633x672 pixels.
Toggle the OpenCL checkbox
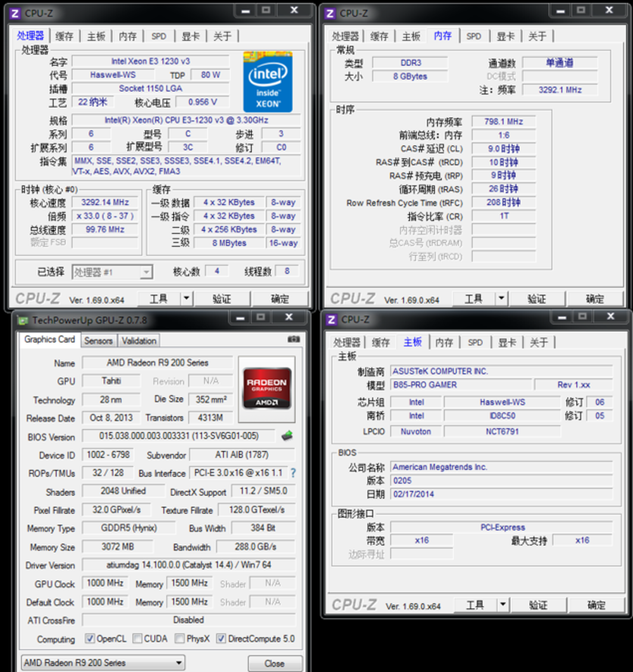point(89,638)
